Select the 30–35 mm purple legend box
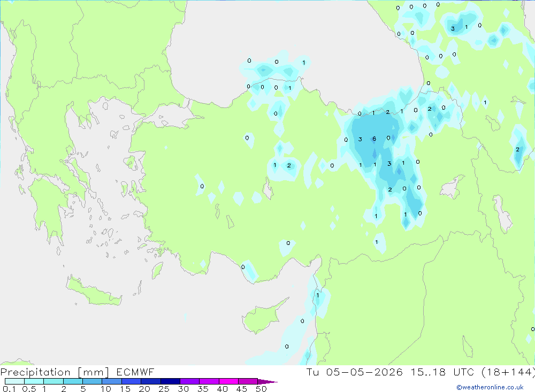 point(190,381)
